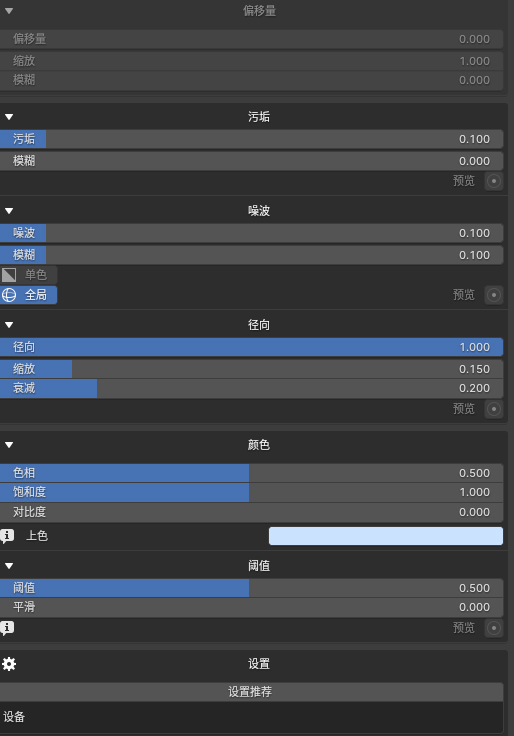Click the 单色 monochrome icon
Image resolution: width=514 pixels, height=736 pixels.
pyautogui.click(x=9, y=275)
